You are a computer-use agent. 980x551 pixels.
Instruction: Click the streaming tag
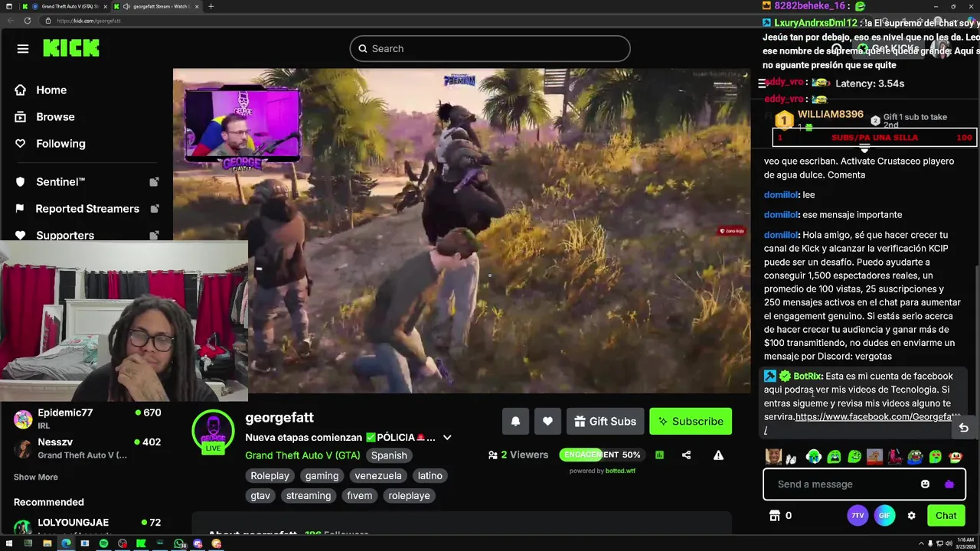pos(309,495)
